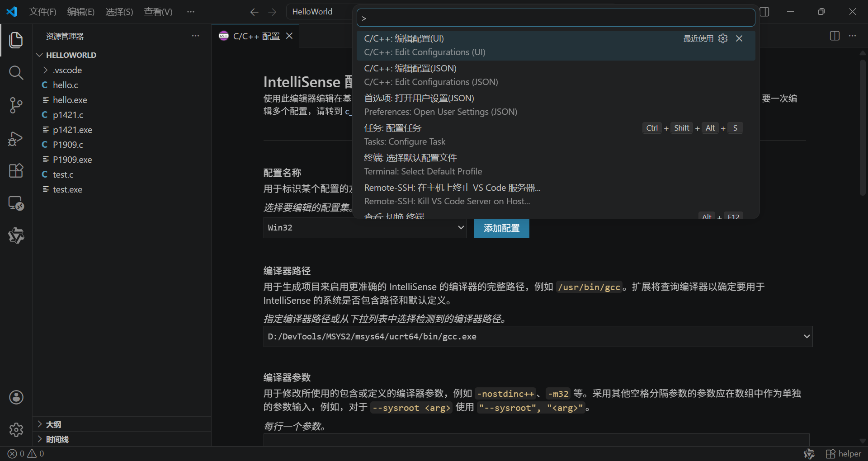Open P1909.exe in the explorer
The width and height of the screenshot is (868, 461).
point(72,160)
